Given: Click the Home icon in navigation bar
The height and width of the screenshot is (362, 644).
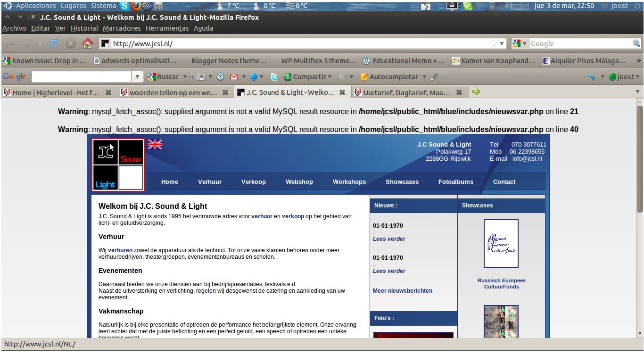Looking at the screenshot, I should point(88,44).
